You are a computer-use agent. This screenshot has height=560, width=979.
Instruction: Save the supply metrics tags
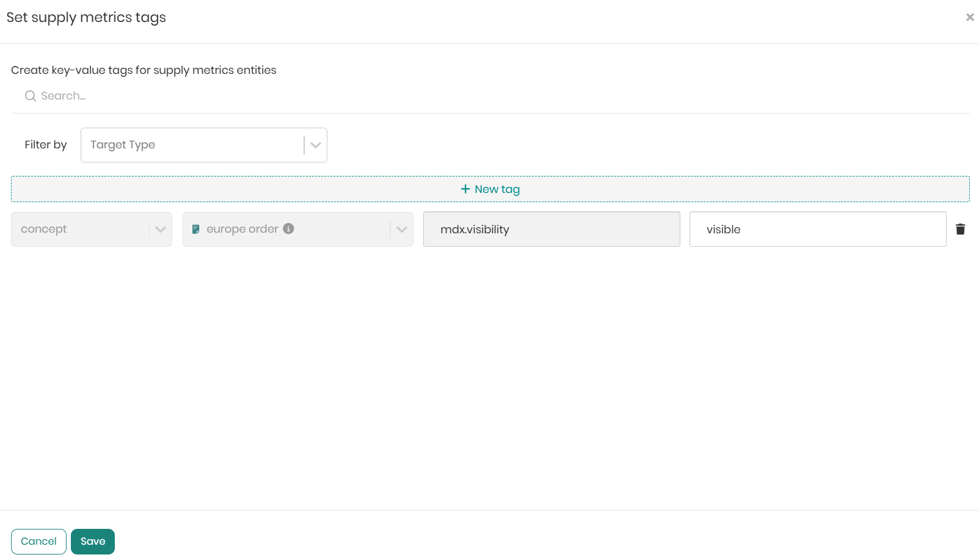93,541
